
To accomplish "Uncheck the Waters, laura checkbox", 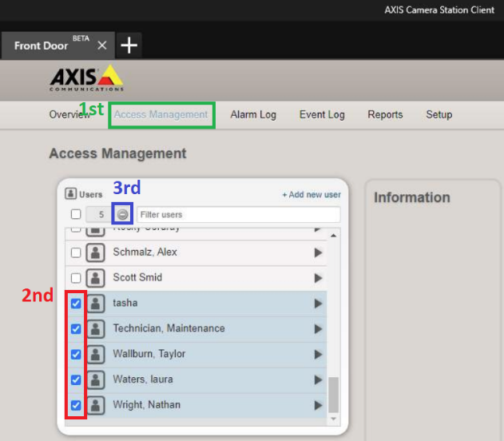I will click(x=76, y=379).
